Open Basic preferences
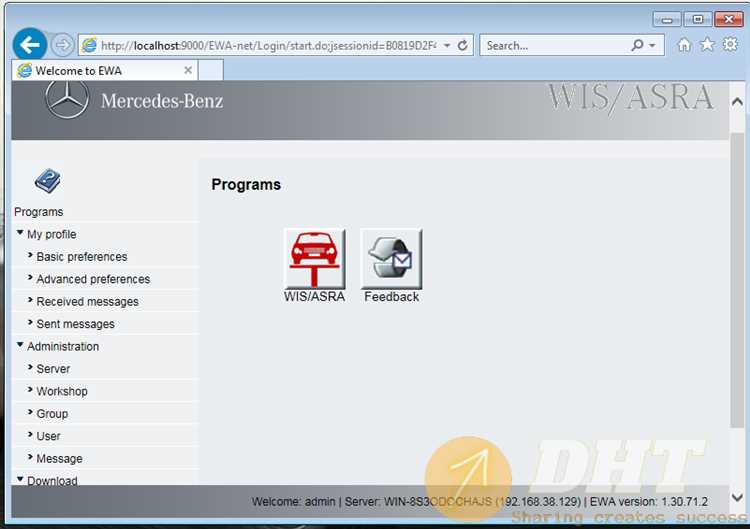The image size is (750, 529). point(82,257)
